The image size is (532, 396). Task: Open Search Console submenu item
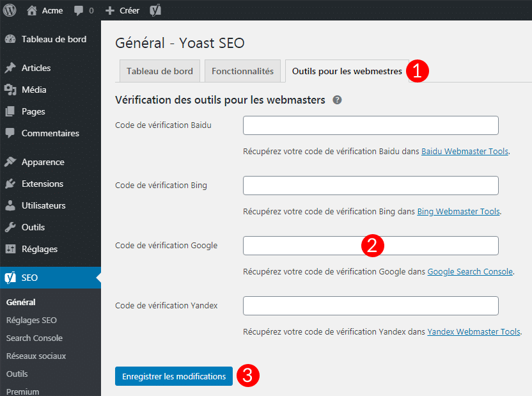[35, 338]
